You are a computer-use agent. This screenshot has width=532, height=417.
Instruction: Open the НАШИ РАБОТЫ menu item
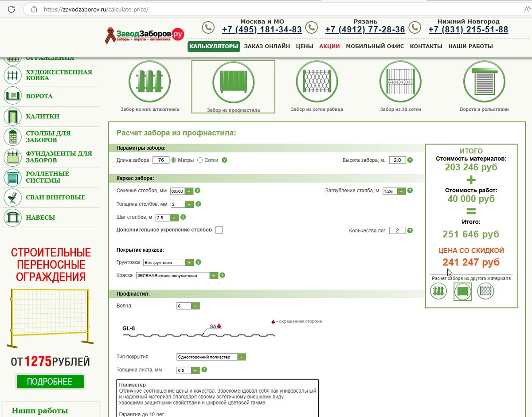(470, 46)
